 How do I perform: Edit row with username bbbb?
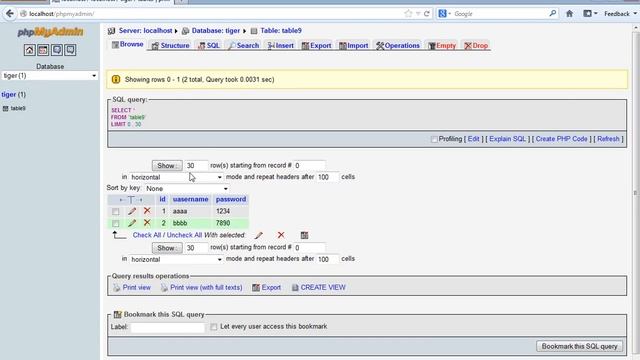click(x=132, y=223)
